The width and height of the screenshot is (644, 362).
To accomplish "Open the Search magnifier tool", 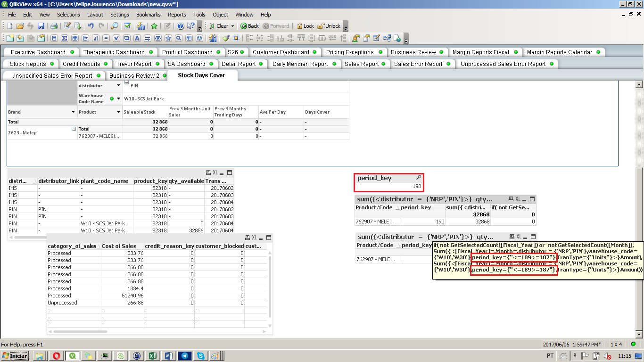I will pos(114,26).
